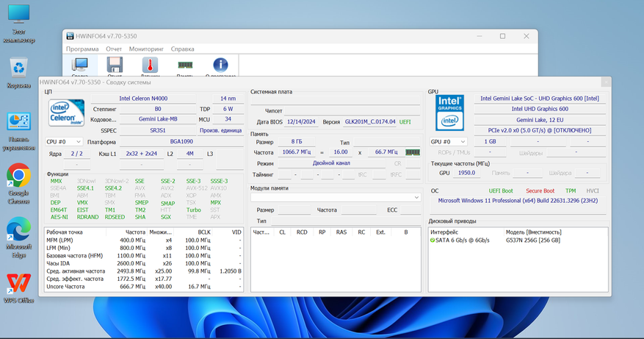Viewport: 644px width, 339px height.
Task: Click the Рабочая точка column header
Action: (76, 232)
